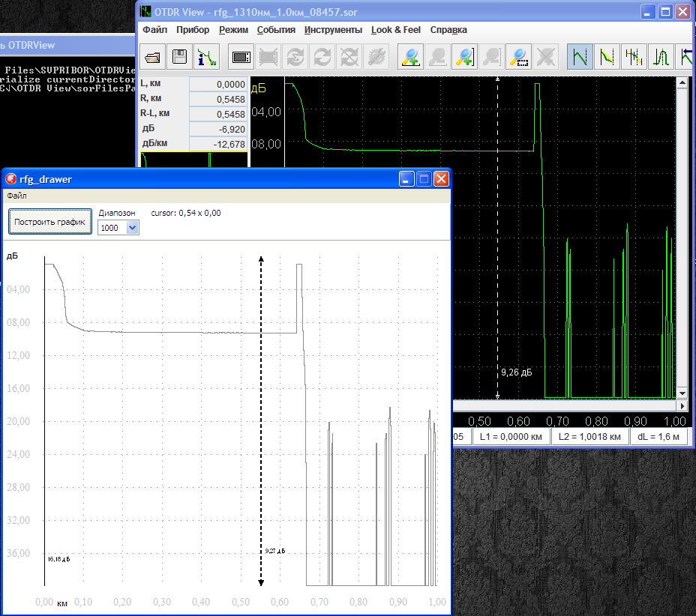Expand the range combo box in rfg_drawer

tap(130, 228)
